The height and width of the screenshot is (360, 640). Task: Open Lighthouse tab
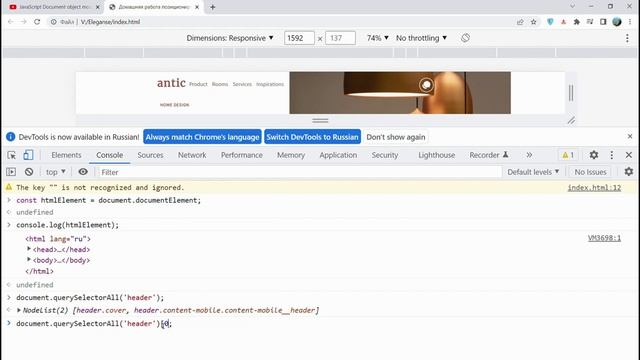(x=436, y=155)
